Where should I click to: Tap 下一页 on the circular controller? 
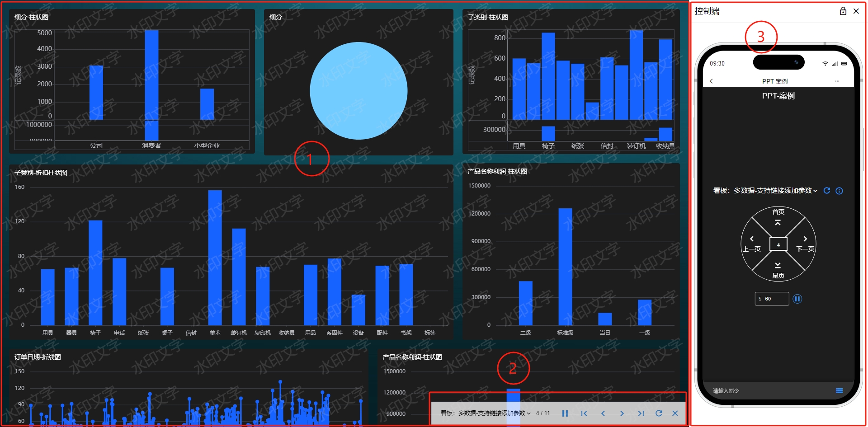pyautogui.click(x=805, y=244)
